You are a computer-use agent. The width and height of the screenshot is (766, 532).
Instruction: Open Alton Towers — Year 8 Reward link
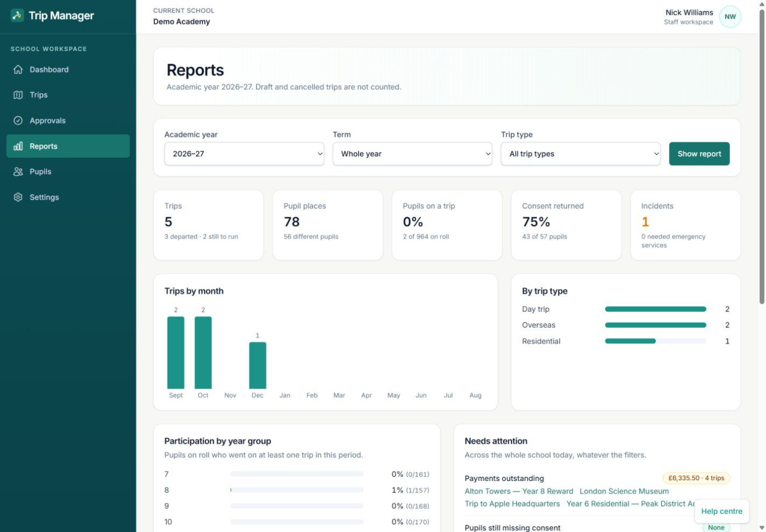519,491
